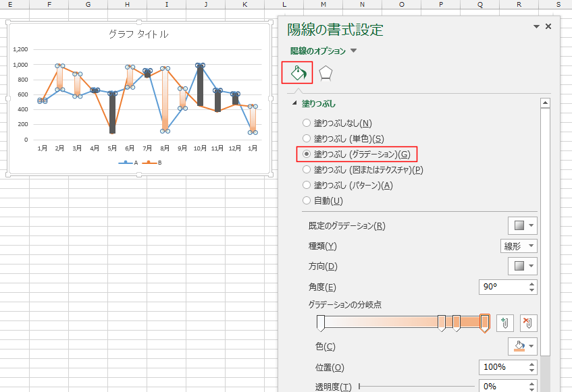Select 塗りつぶし (図またはテクスチャ) radio button
The image size is (572, 392).
(x=307, y=169)
